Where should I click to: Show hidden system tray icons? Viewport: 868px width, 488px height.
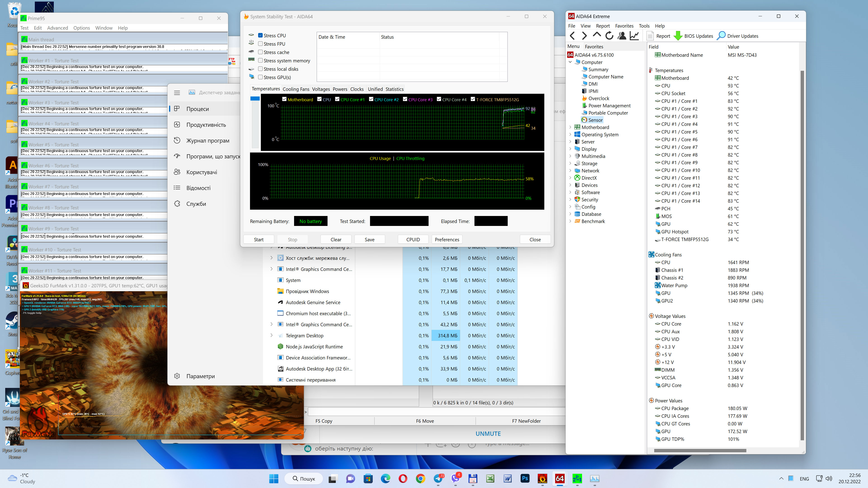781,479
